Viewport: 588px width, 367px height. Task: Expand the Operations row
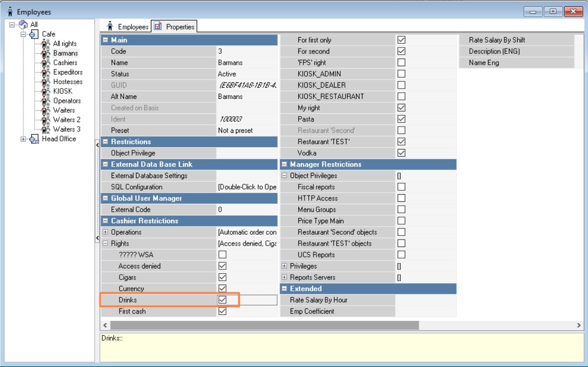[x=105, y=232]
